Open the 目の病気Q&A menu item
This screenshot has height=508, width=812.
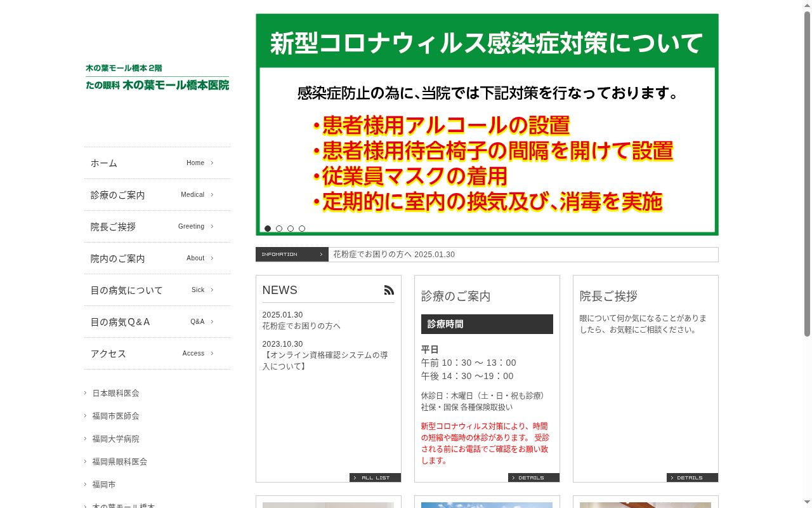[157, 322]
